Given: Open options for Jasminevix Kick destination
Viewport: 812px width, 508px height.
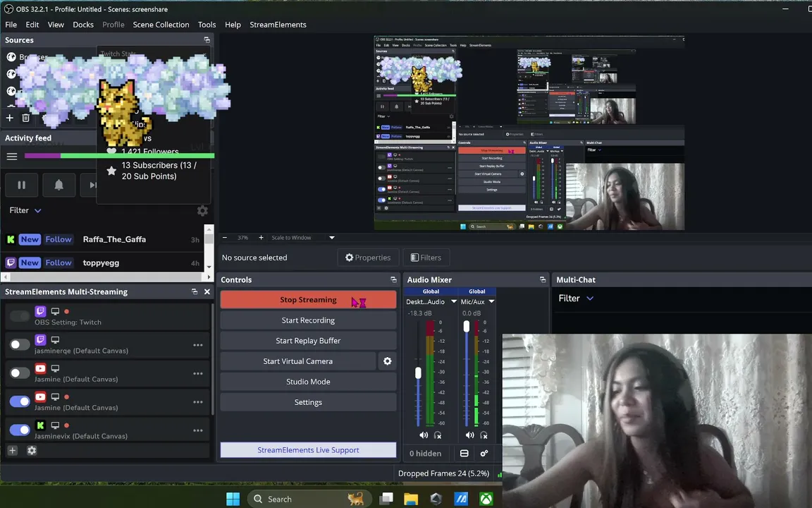Looking at the screenshot, I should [x=198, y=431].
